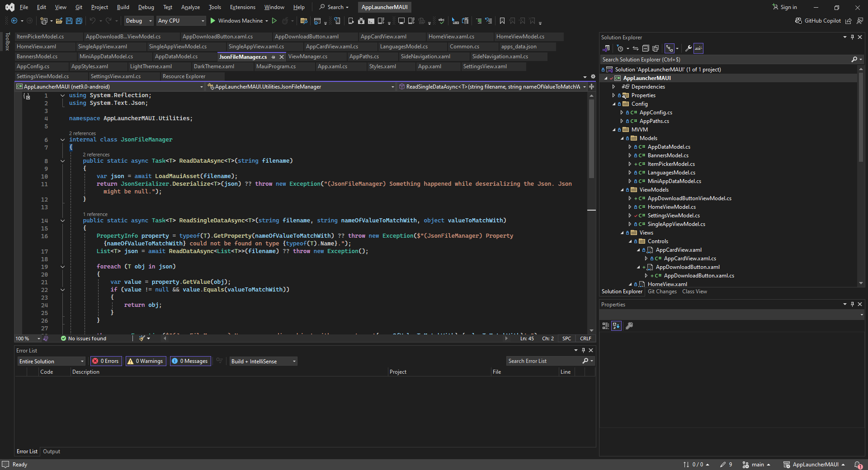The width and height of the screenshot is (868, 470).
Task: Click the Property Pages wrench icon
Action: coord(629,325)
